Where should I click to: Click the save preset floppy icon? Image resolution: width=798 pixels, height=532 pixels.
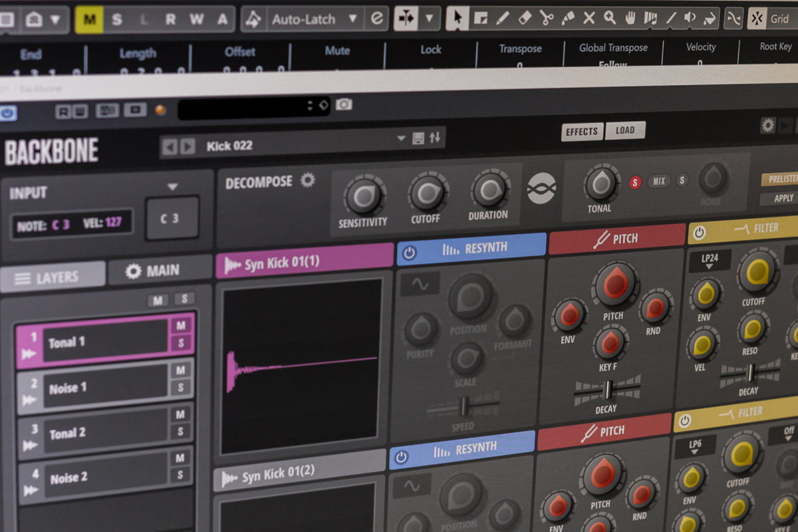(x=418, y=138)
